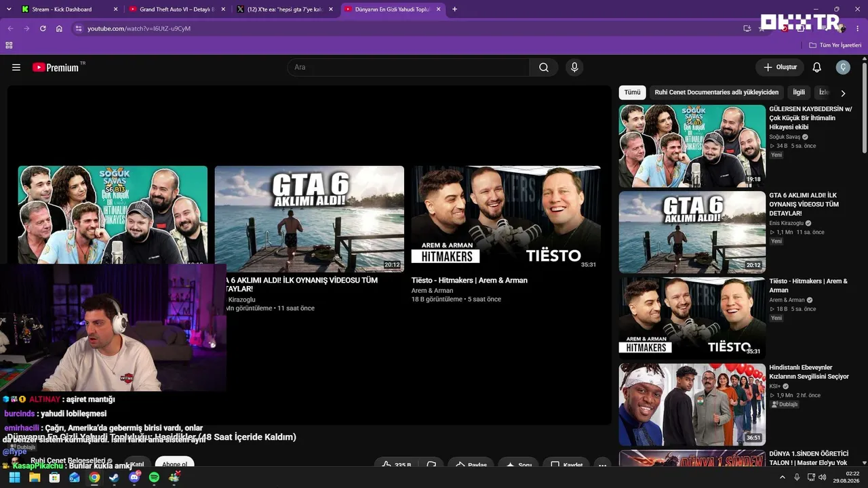Open Chrome's three-dot menu
The height and width of the screenshot is (488, 868).
(x=858, y=28)
